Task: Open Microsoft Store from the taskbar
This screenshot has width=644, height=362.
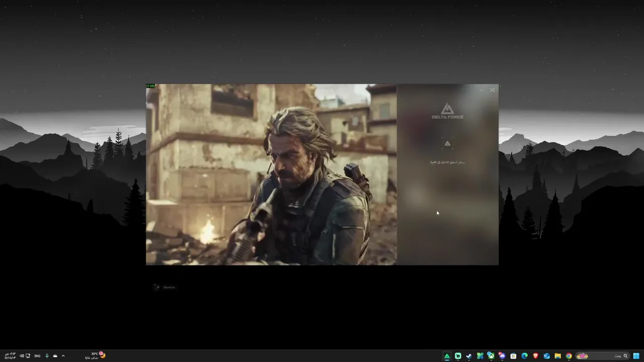Action: tap(513, 356)
